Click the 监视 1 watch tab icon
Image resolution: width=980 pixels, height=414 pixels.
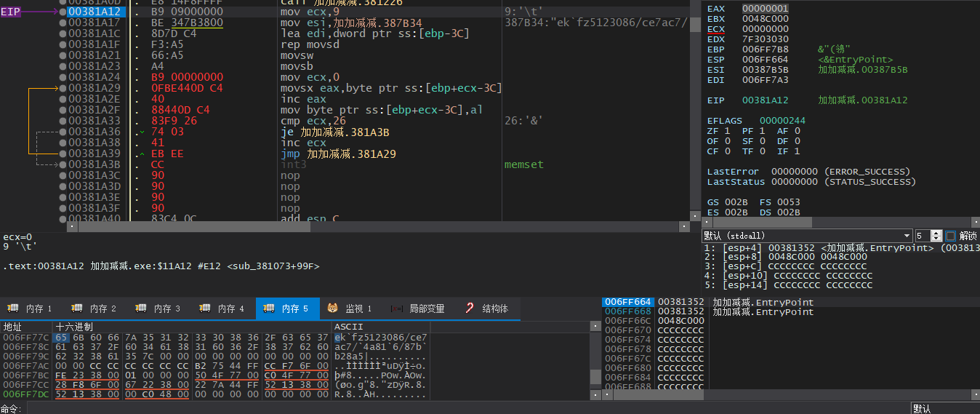tap(332, 308)
